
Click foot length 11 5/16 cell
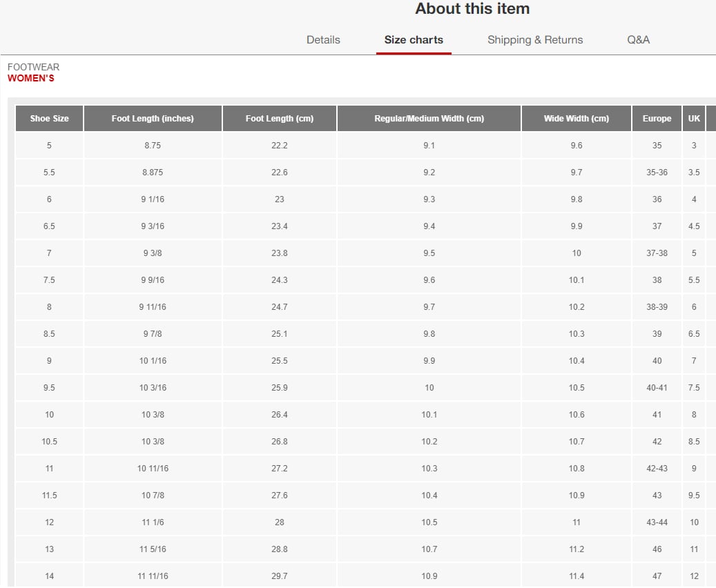coord(153,549)
